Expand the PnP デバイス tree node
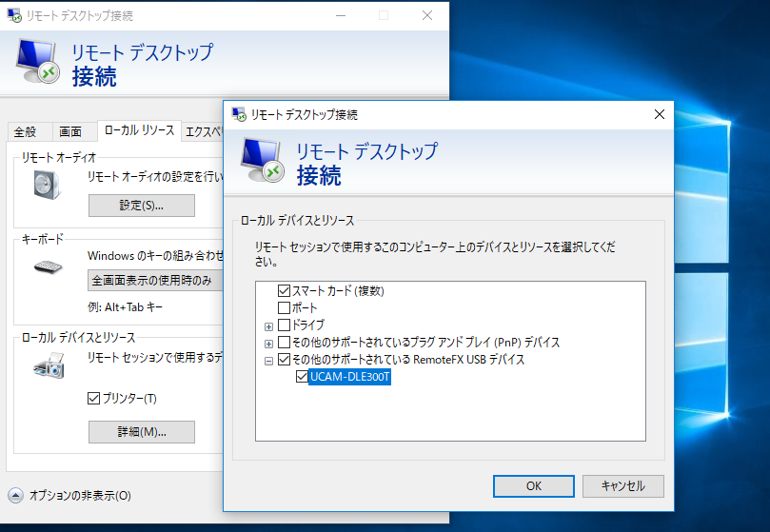Image resolution: width=770 pixels, height=532 pixels. coord(268,344)
